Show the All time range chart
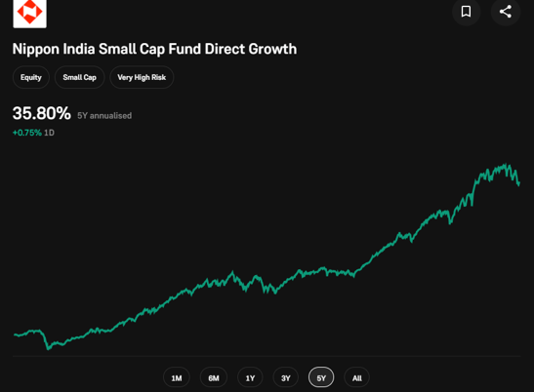This screenshot has width=534, height=392. click(357, 377)
